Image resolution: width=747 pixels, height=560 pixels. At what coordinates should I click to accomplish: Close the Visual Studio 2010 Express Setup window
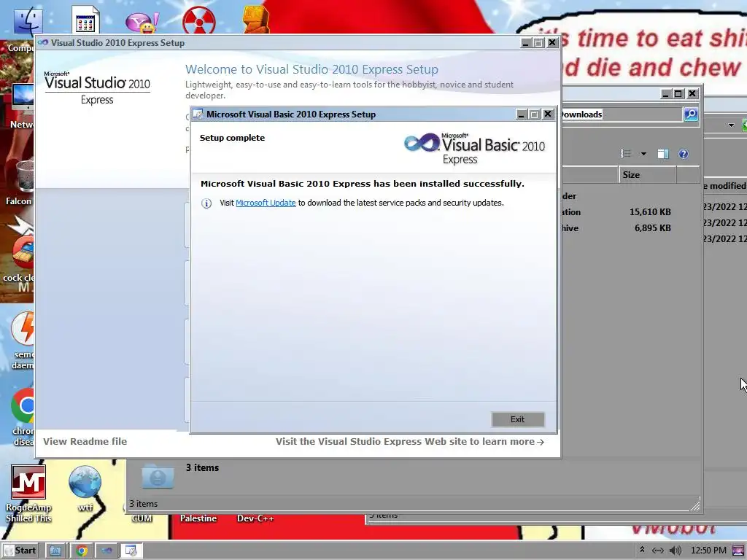click(552, 43)
